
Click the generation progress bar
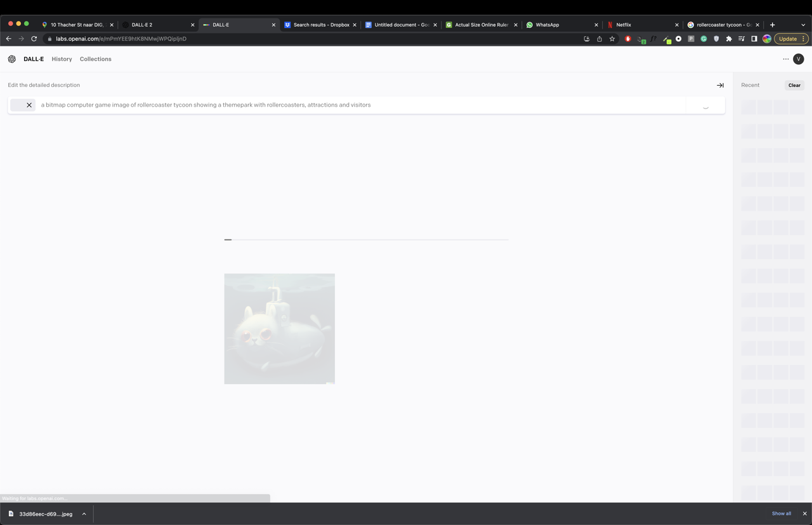pos(366,239)
